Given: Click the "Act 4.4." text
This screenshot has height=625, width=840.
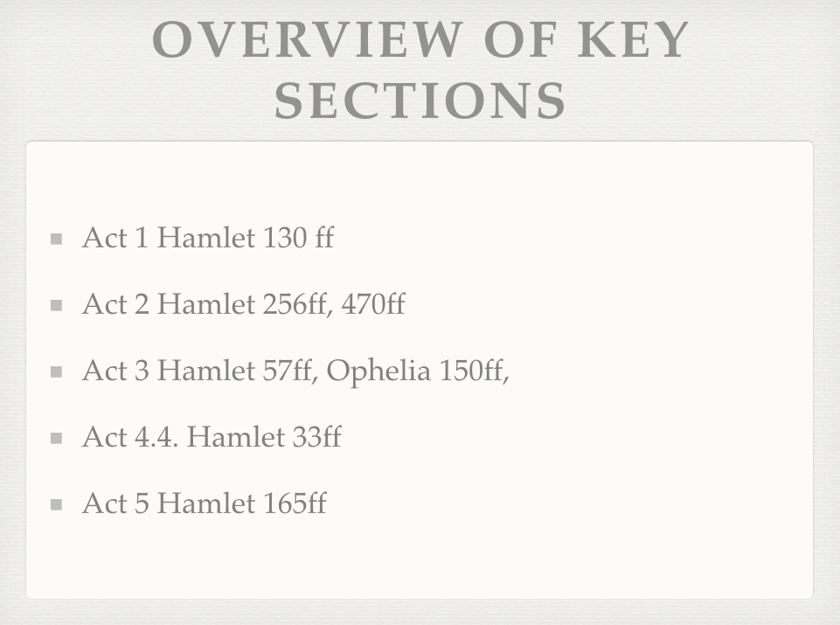Looking at the screenshot, I should (x=130, y=437).
